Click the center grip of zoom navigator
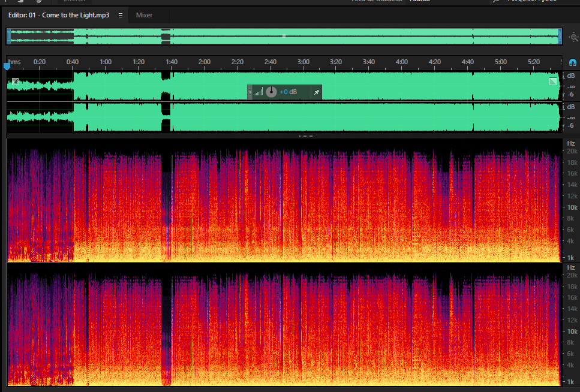 (x=284, y=36)
